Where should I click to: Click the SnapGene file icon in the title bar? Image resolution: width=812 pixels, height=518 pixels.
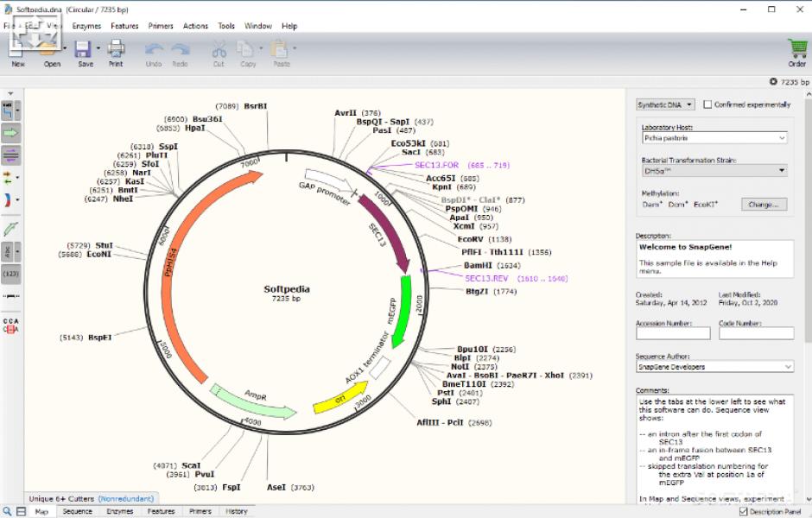[8, 9]
